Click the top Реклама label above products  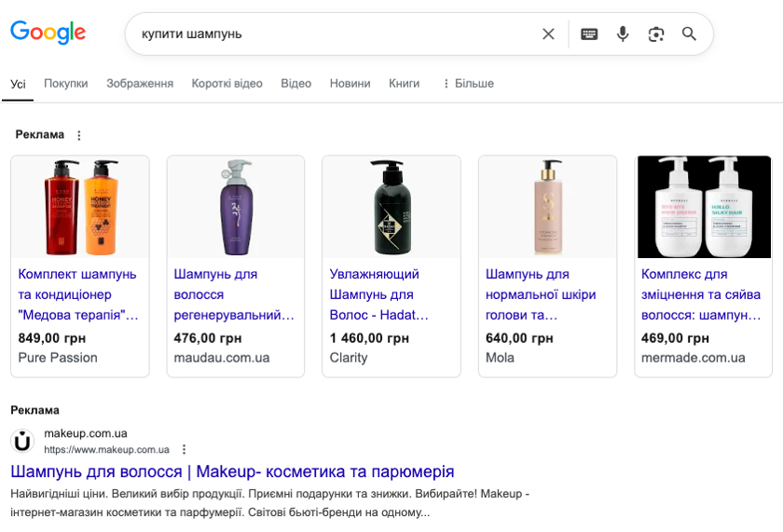[x=40, y=135]
